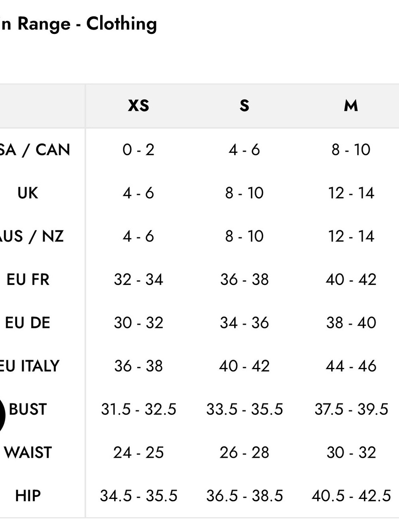Image resolution: width=399 pixels, height=532 pixels.
Task: Click the AUS / NZ row label
Action: tap(32, 236)
